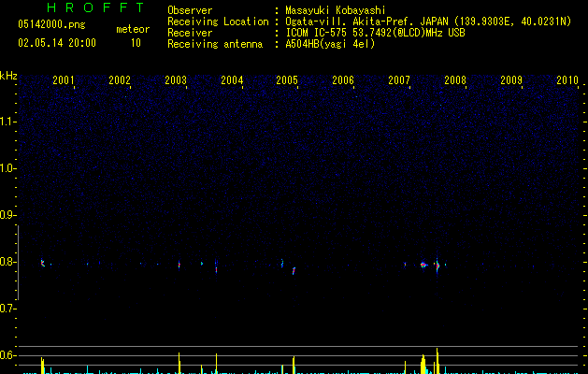Click the 2008 time axis label

tap(455, 79)
